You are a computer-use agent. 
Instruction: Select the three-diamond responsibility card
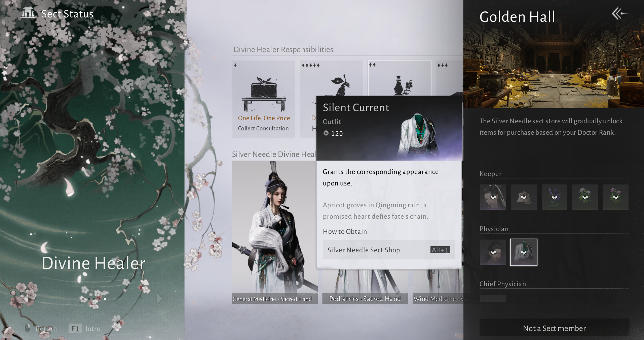450,78
